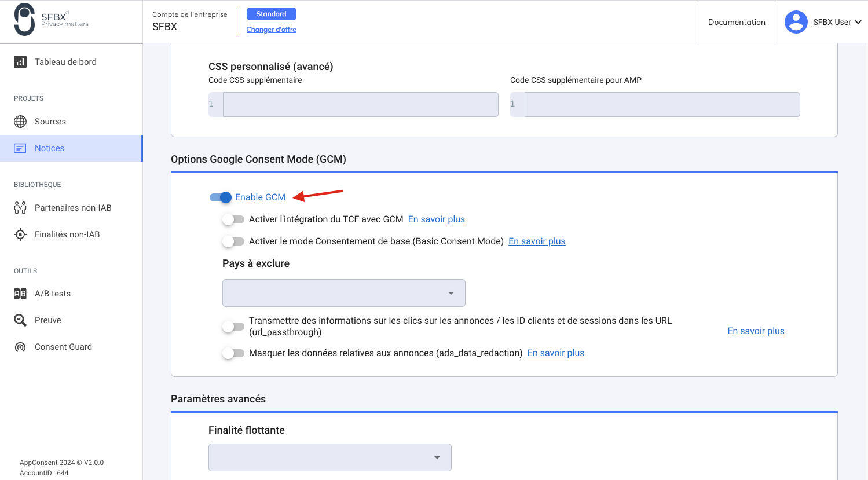Click Code CSS supplémentaire input field

(361, 104)
